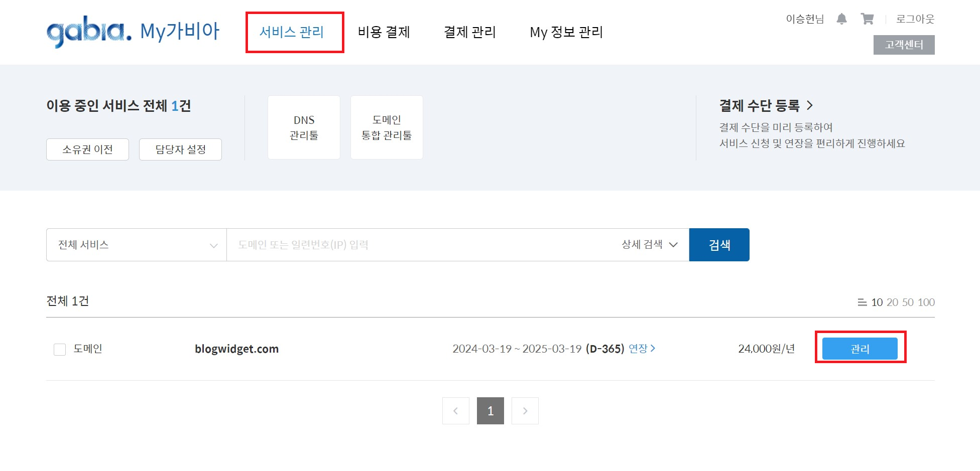980x471 pixels.
Task: Open the notification bell icon
Action: (x=842, y=19)
